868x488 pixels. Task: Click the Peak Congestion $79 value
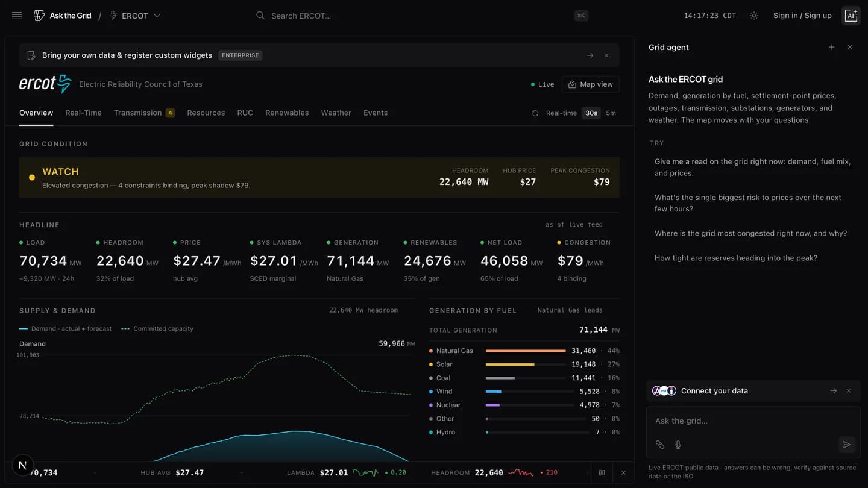click(602, 182)
